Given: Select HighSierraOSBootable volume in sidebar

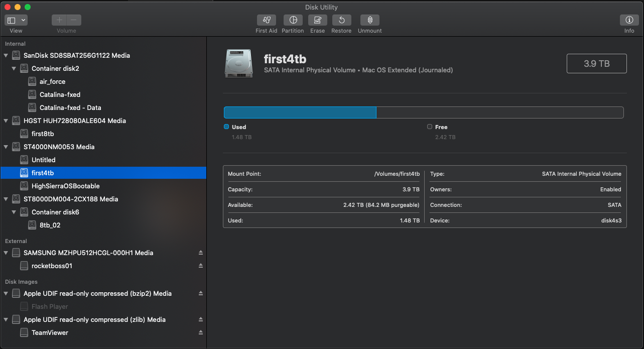Looking at the screenshot, I should click(65, 186).
